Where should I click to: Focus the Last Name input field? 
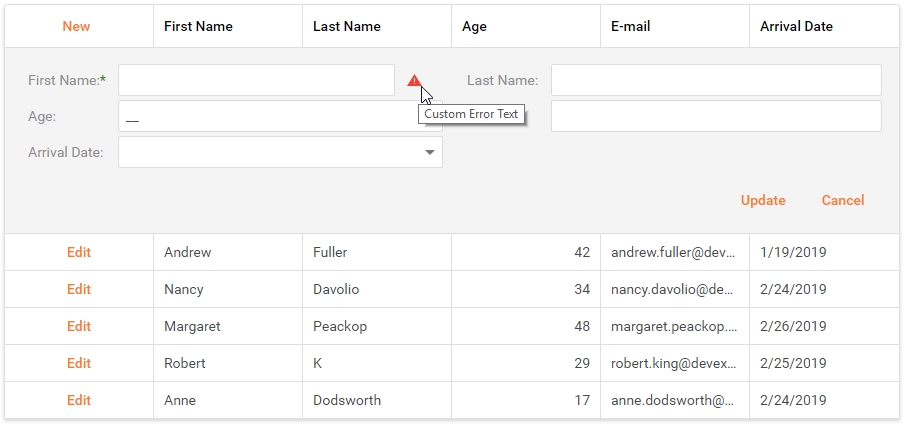click(716, 80)
